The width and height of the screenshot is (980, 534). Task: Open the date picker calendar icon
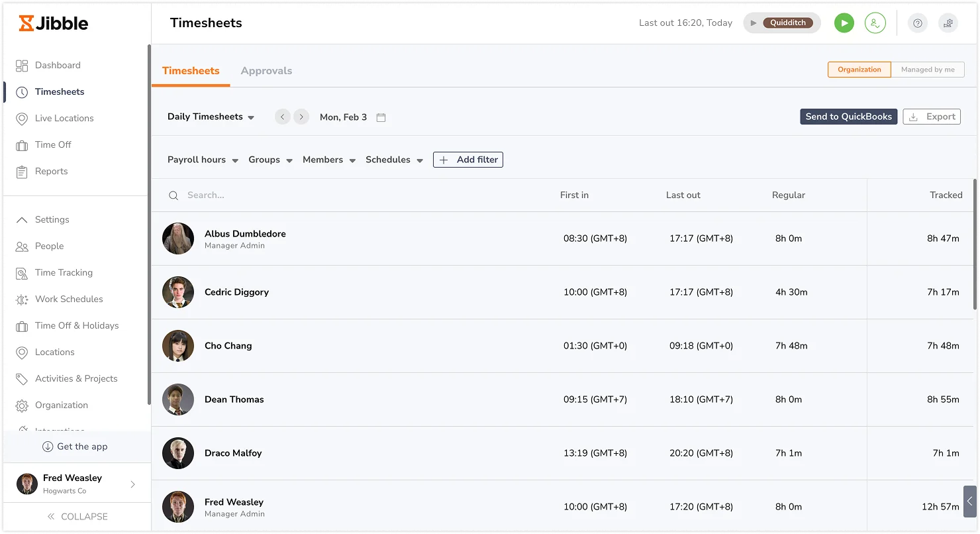tap(381, 117)
